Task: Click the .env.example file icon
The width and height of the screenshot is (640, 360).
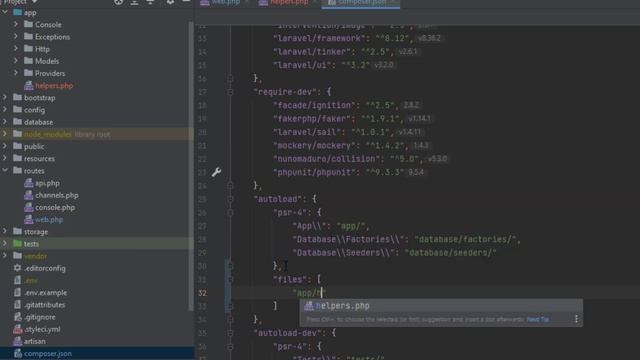Action: coord(17,293)
